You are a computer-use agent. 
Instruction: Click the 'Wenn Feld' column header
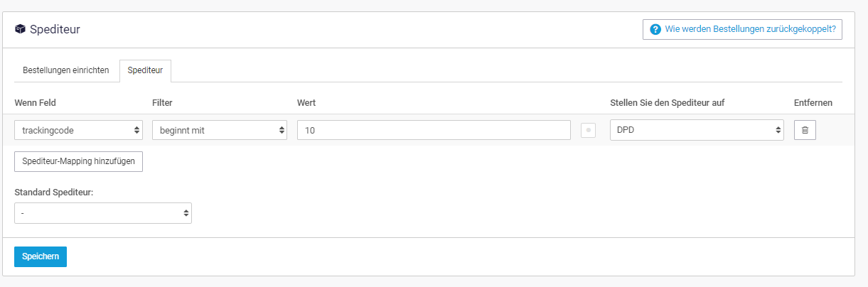pyautogui.click(x=36, y=103)
